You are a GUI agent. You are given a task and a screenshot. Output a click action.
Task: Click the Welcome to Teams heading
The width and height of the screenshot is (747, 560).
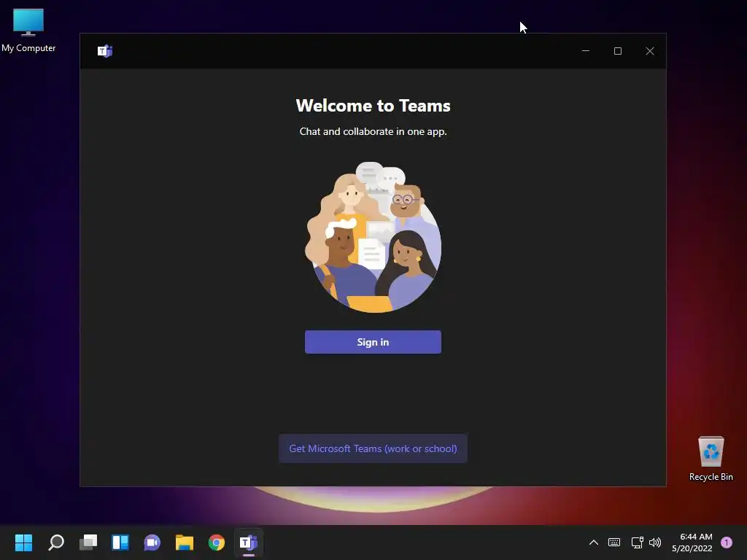click(373, 106)
